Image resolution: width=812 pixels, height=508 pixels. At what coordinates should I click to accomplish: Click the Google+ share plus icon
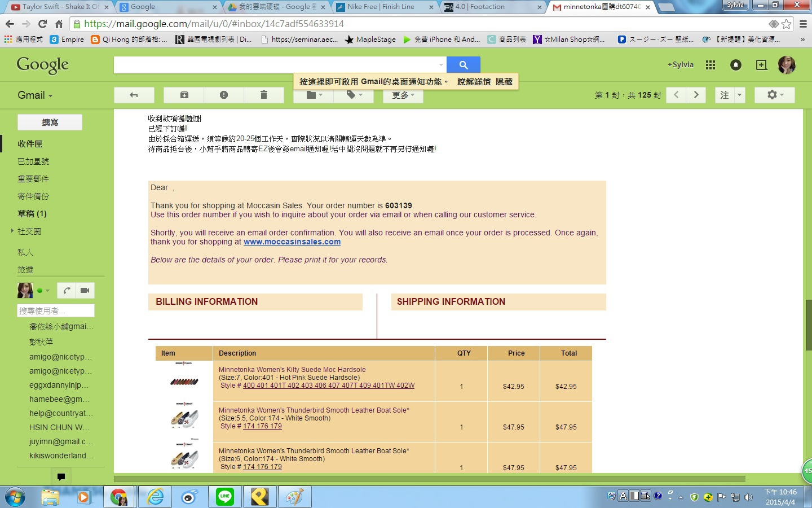tap(761, 65)
